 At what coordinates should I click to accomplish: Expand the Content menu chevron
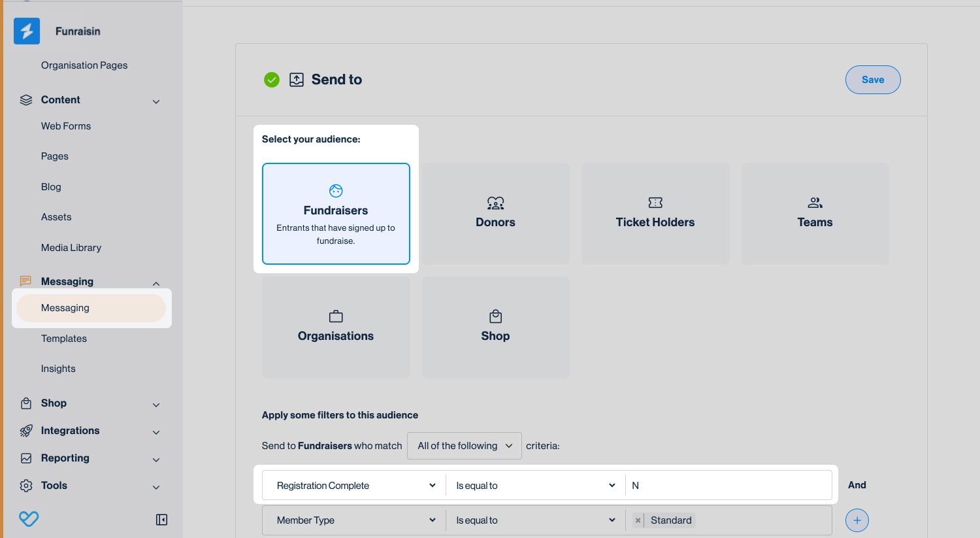[156, 101]
